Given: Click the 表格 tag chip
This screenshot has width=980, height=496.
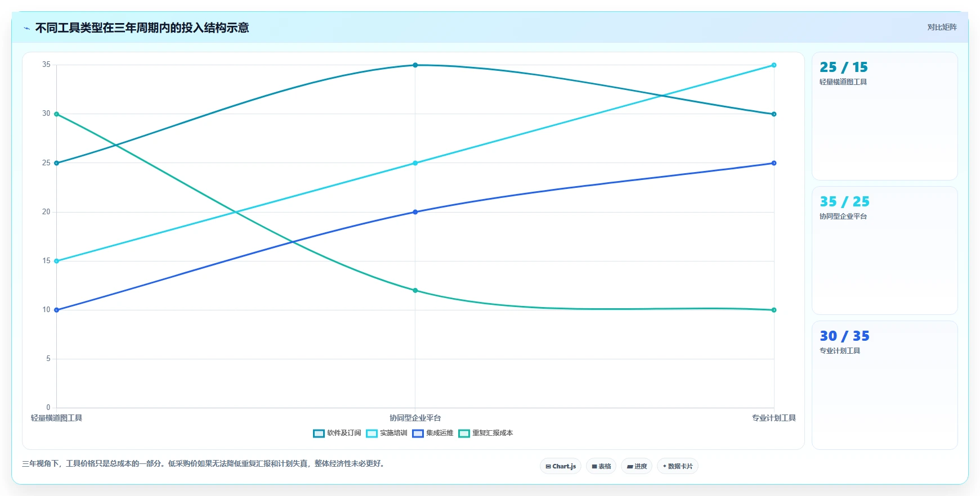Looking at the screenshot, I should click(601, 466).
